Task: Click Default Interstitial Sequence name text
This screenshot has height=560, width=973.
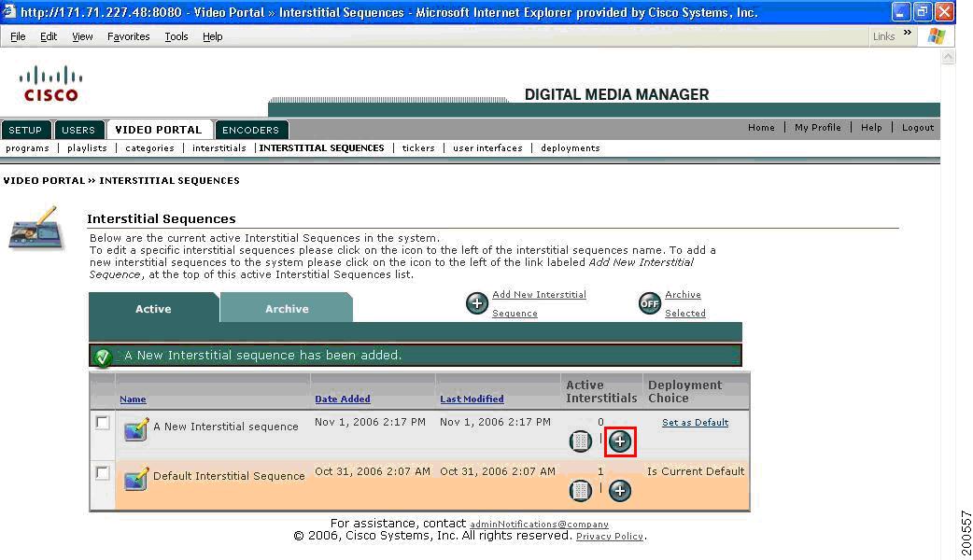Action: [x=229, y=476]
